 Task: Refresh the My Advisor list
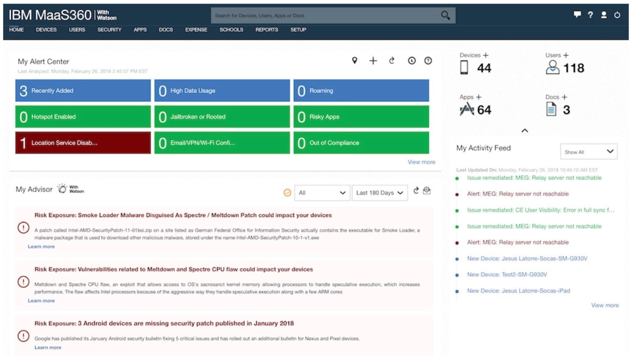point(416,190)
